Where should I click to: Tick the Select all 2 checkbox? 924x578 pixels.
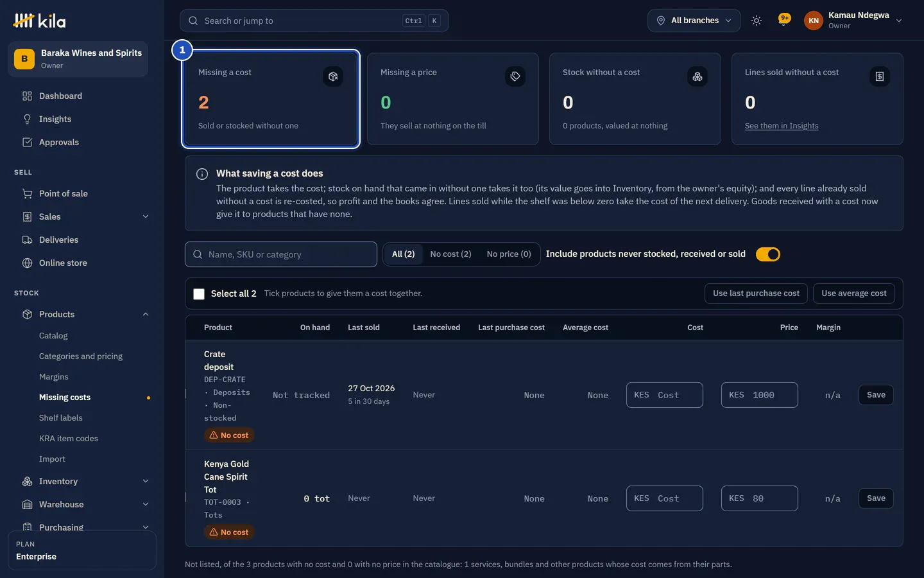click(x=199, y=293)
